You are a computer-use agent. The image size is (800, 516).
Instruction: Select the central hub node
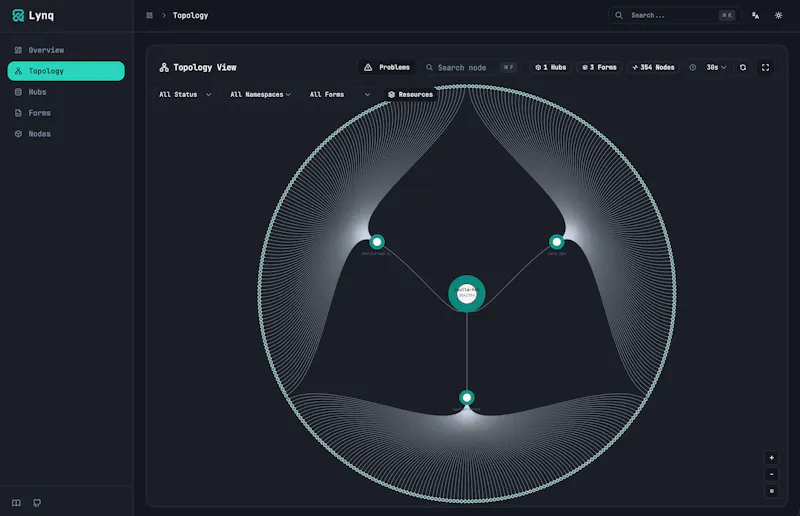466,293
